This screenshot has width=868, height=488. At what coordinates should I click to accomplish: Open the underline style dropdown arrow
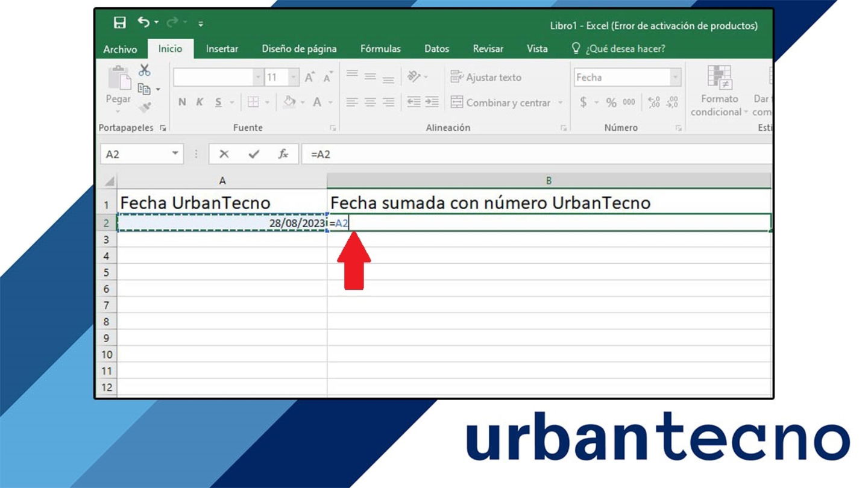(231, 103)
